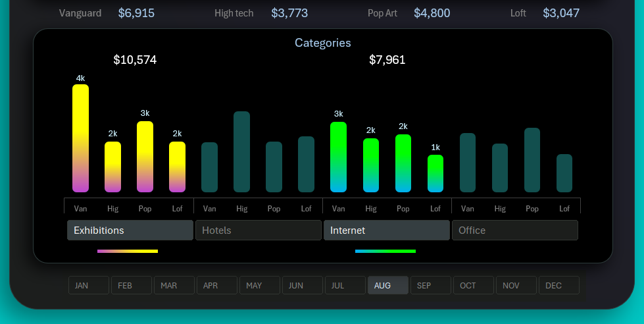Viewport: 644px width, 324px height.
Task: Switch to the MAR month tab
Action: (x=174, y=285)
